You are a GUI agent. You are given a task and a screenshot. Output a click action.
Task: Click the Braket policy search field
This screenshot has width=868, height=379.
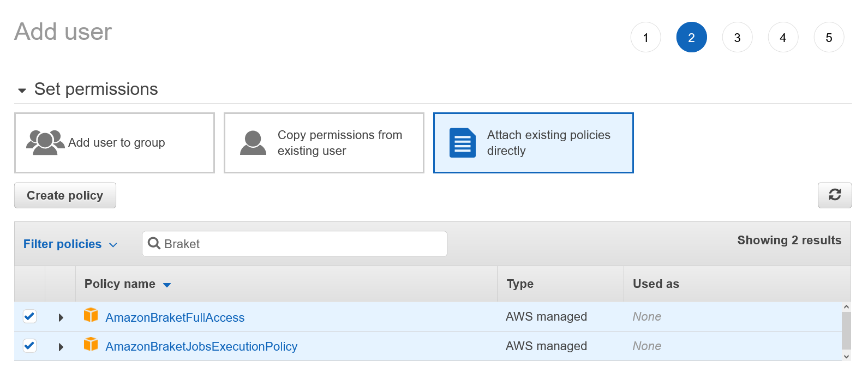pyautogui.click(x=295, y=244)
